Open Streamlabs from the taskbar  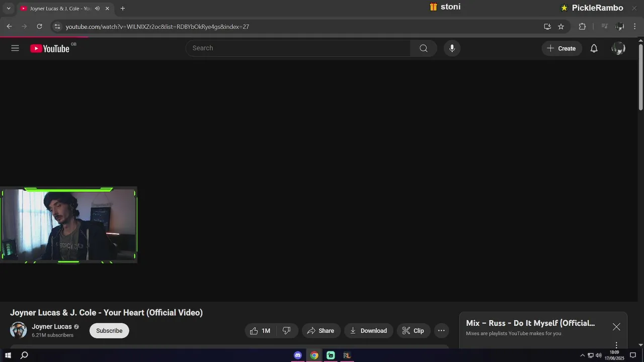[x=331, y=355]
